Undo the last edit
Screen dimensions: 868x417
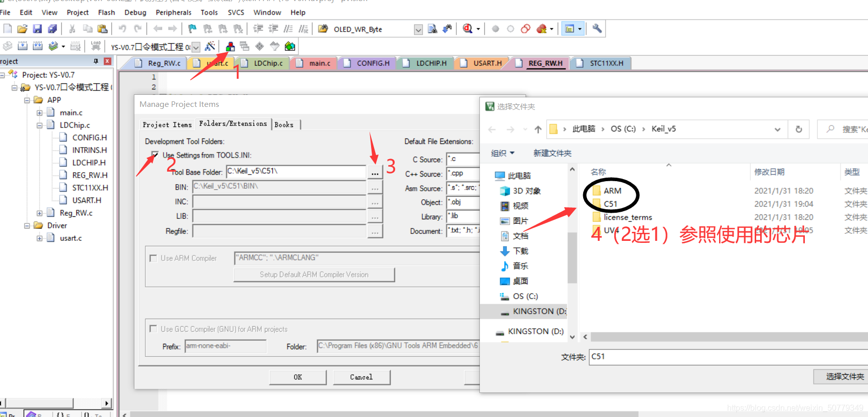(122, 29)
